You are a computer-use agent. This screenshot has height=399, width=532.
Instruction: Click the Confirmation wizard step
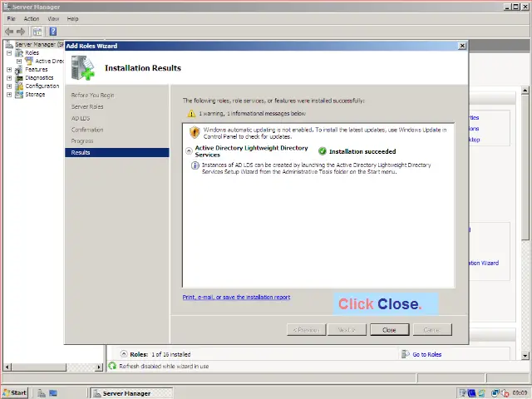coord(87,130)
